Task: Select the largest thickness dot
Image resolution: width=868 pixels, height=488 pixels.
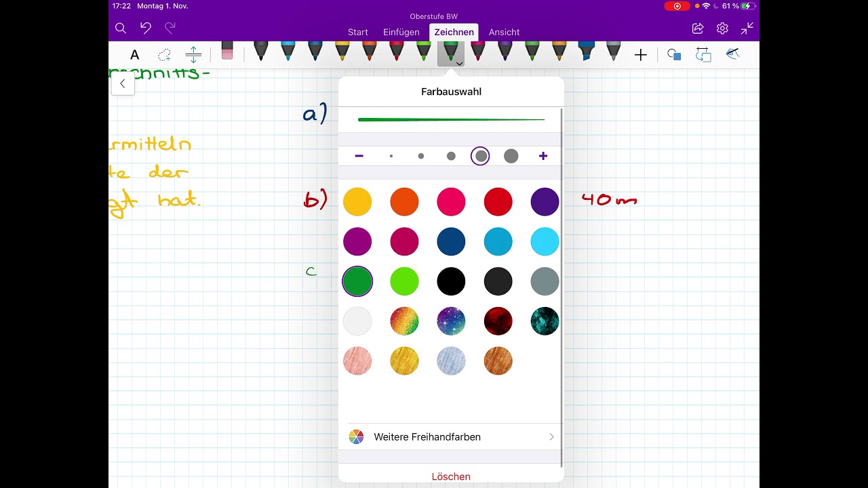Action: pyautogui.click(x=511, y=157)
